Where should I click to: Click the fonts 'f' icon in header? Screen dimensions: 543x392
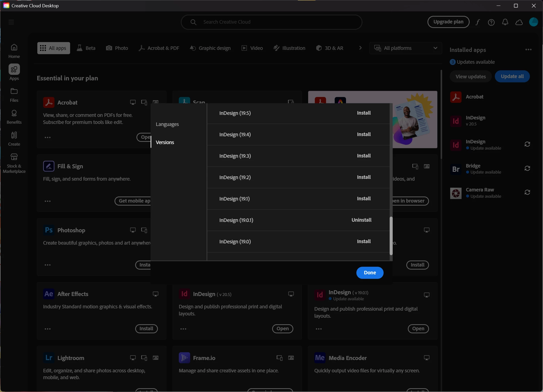coord(478,22)
